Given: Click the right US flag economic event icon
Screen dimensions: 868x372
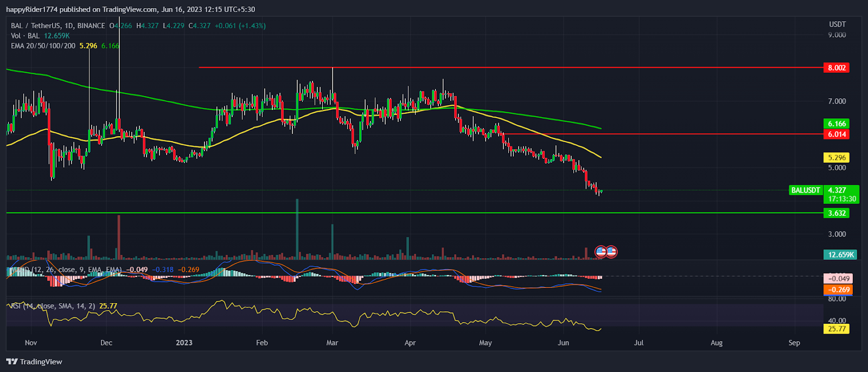Looking at the screenshot, I should 611,252.
